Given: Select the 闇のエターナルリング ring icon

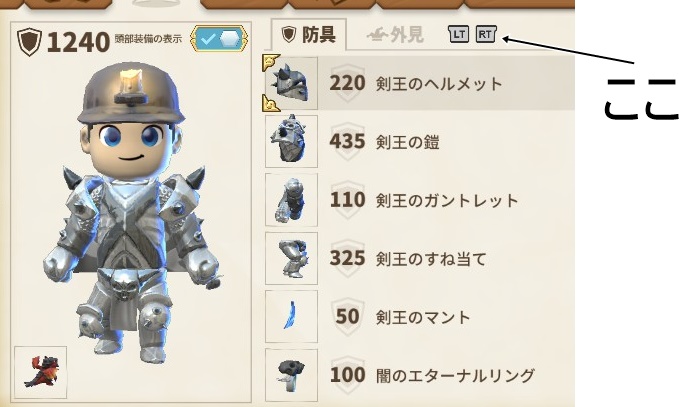Looking at the screenshot, I should click(291, 375).
